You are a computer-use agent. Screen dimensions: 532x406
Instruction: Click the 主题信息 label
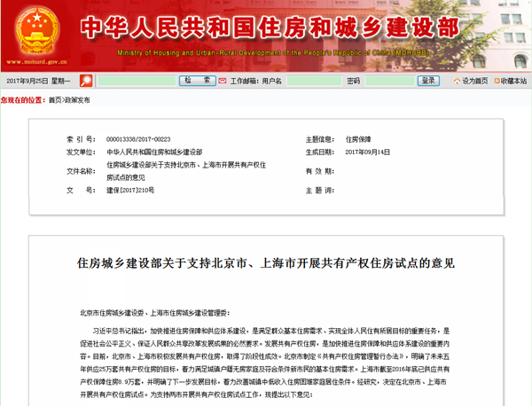coord(319,139)
